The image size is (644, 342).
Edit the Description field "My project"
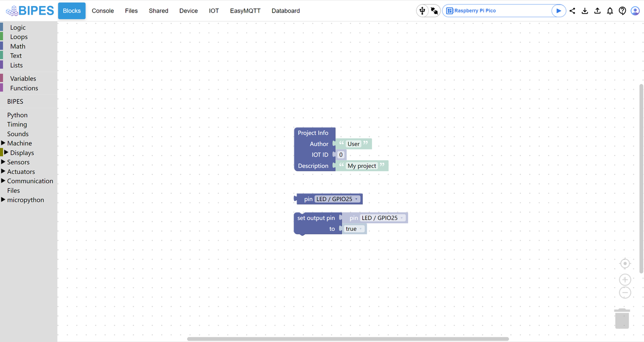[x=362, y=166]
